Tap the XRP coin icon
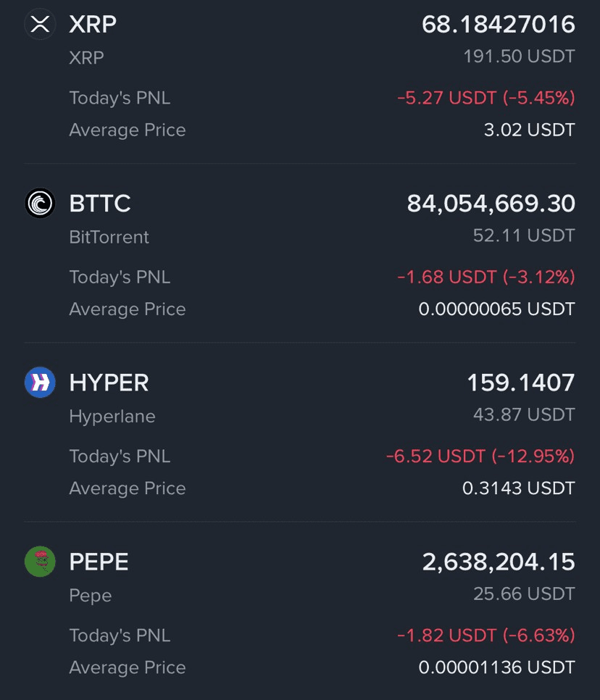This screenshot has width=600, height=700. click(x=40, y=24)
